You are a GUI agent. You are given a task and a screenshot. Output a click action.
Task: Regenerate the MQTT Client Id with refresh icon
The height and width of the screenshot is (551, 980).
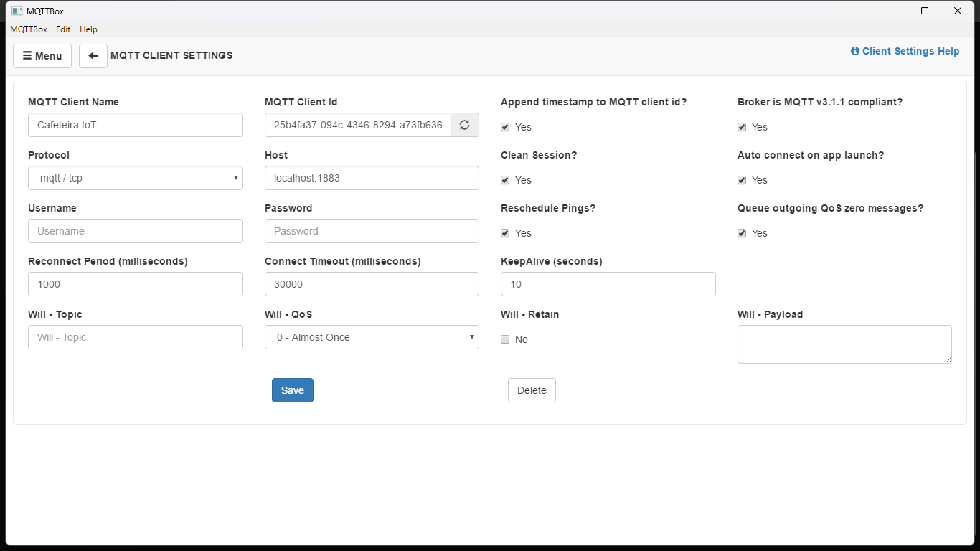coord(464,125)
